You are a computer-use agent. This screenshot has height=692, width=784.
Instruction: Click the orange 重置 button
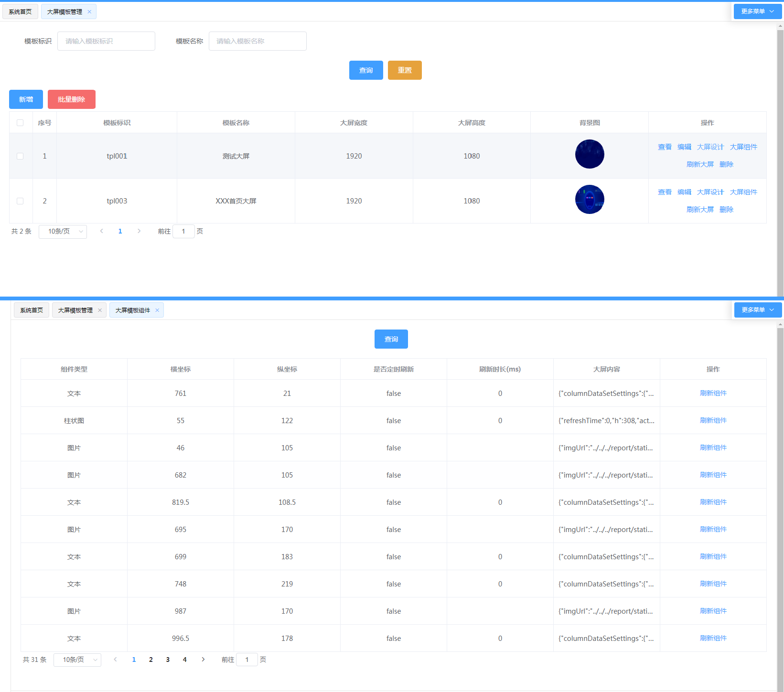click(405, 70)
